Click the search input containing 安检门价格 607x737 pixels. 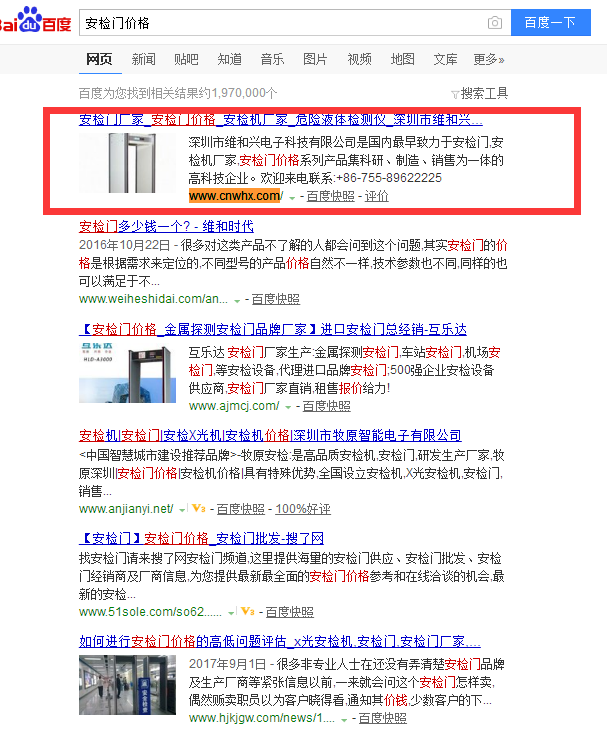[284, 23]
